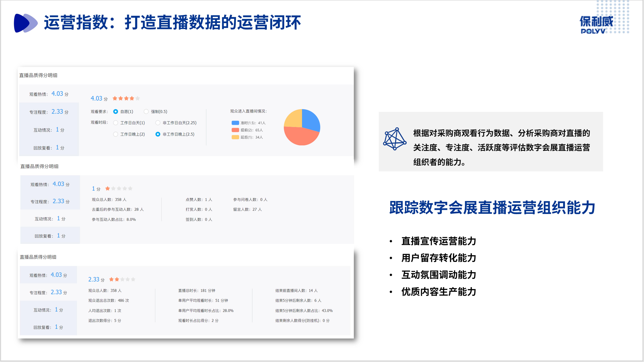Viewport: 644px width, 362px height.
Task: Click 结束剩余人数得分(防挂机): 0 分
Action: (x=303, y=321)
